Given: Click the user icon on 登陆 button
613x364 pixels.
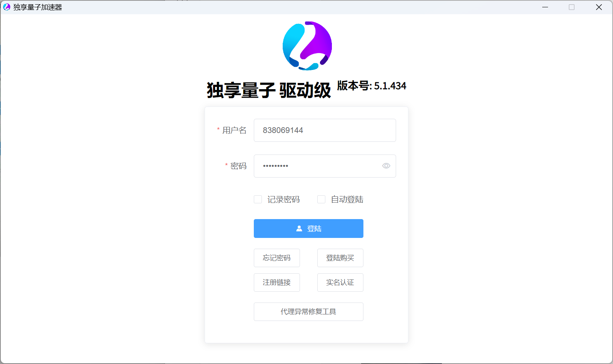Looking at the screenshot, I should [299, 228].
